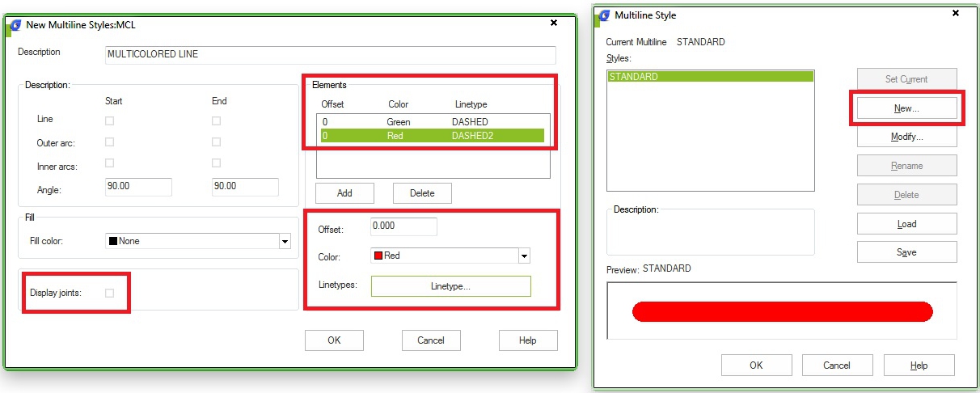
Task: Click Add to create an element
Action: (x=344, y=193)
